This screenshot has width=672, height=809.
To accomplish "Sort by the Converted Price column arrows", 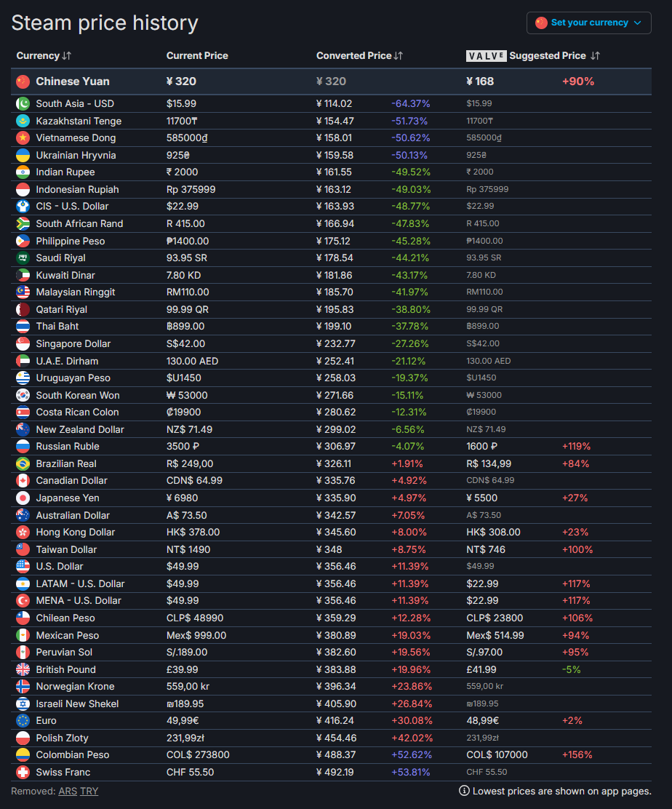I will coord(398,56).
